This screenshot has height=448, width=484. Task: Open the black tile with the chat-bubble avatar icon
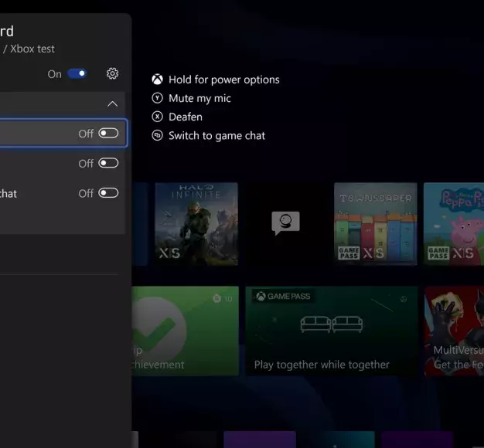point(286,224)
